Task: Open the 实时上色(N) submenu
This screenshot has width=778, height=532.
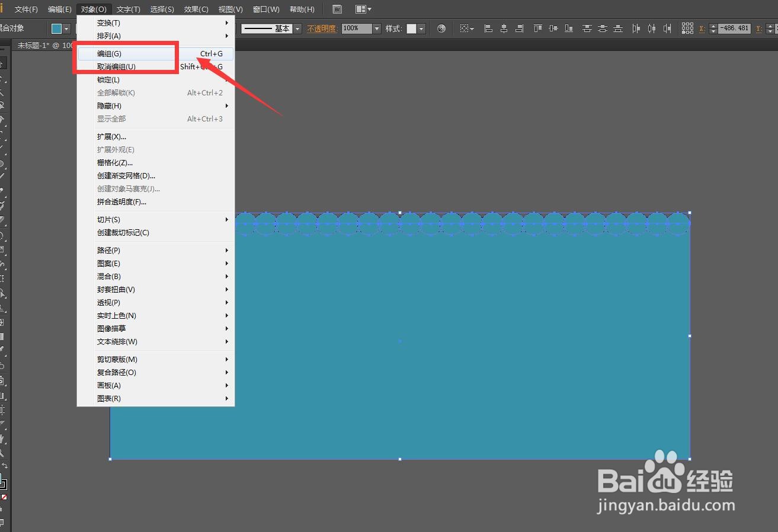Action: pyautogui.click(x=156, y=315)
